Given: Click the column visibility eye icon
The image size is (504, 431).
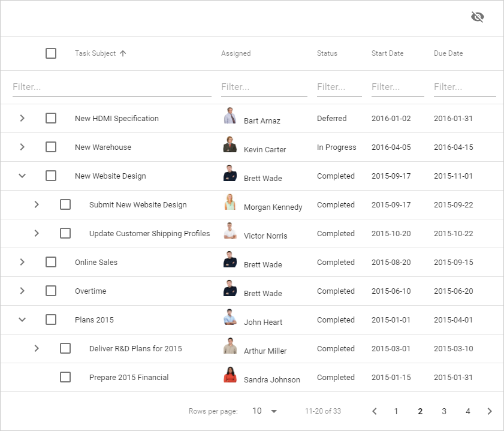Looking at the screenshot, I should (477, 17).
